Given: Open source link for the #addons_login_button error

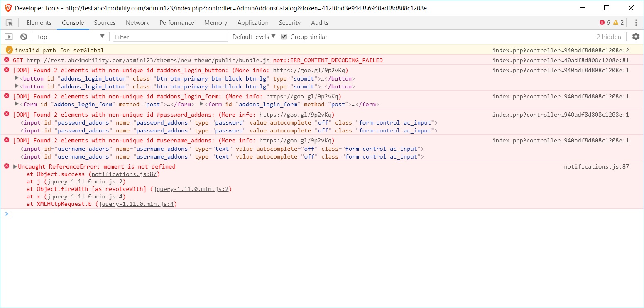Looking at the screenshot, I should [x=561, y=70].
